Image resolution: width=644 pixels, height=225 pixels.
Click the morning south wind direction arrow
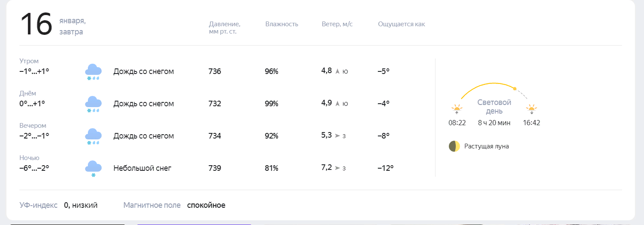(338, 71)
